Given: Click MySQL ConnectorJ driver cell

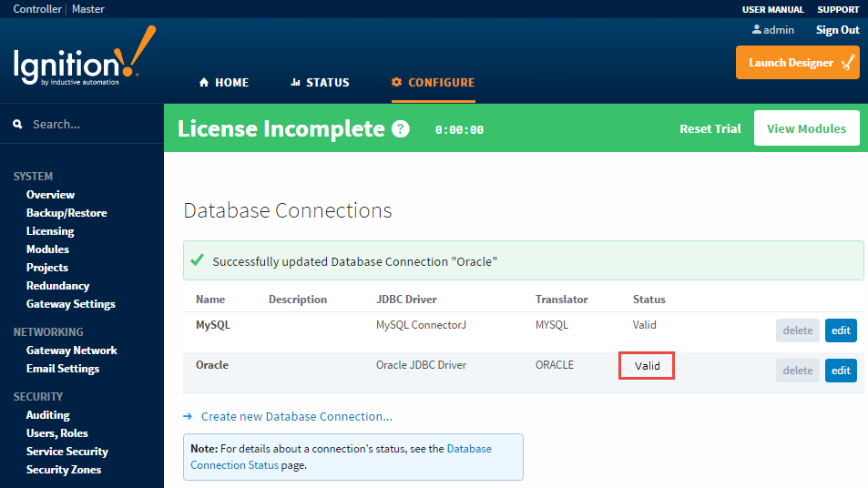Looking at the screenshot, I should [422, 325].
